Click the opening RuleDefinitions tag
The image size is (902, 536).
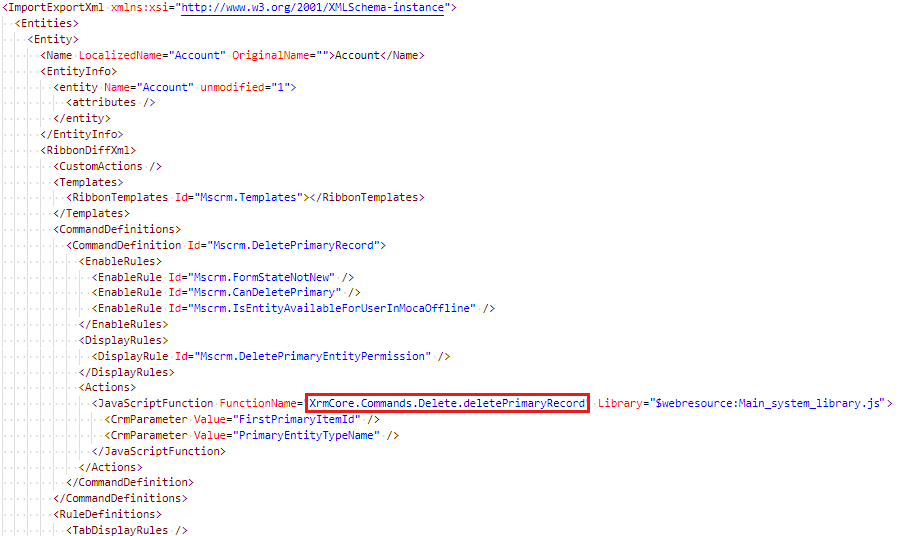click(108, 515)
